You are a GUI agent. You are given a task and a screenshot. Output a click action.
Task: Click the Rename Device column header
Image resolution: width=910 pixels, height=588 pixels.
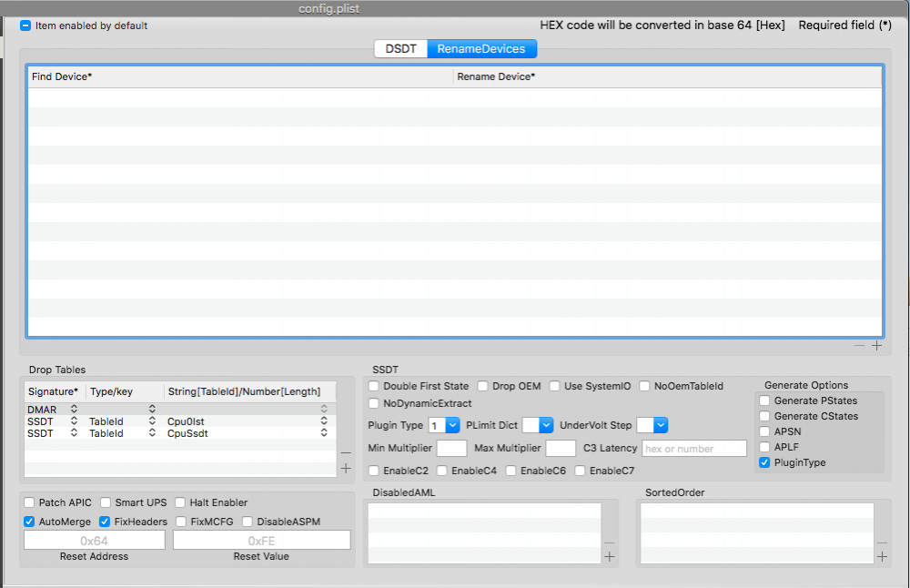click(667, 76)
